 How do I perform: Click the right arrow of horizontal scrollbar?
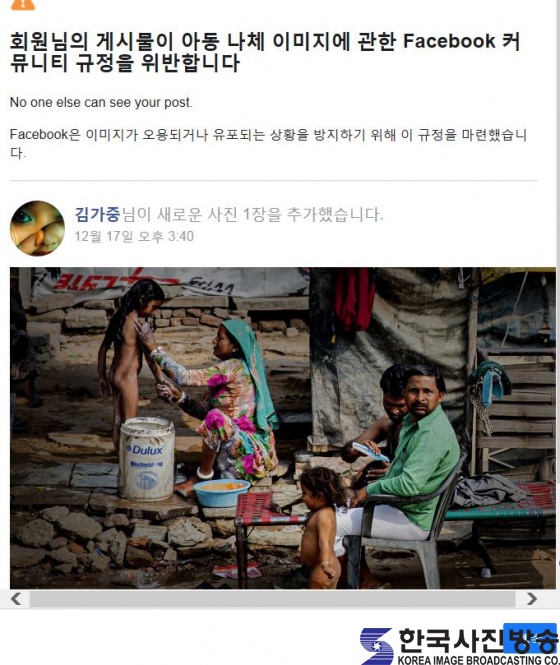(x=532, y=598)
